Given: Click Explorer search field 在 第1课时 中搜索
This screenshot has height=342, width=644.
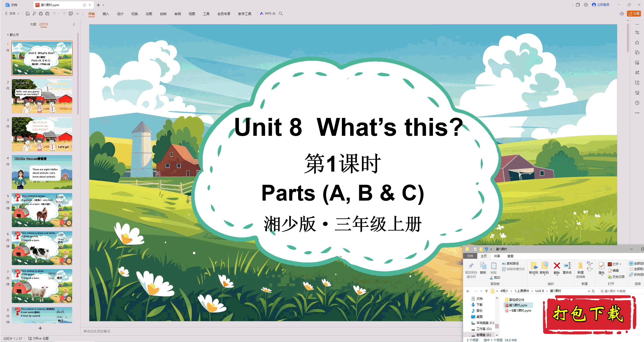Looking at the screenshot, I should (621, 291).
